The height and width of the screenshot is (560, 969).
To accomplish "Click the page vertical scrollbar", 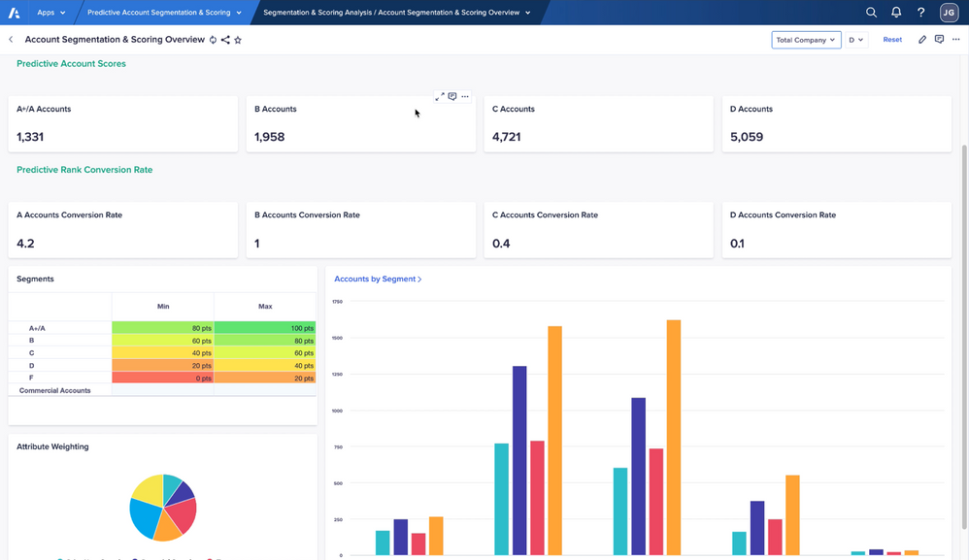I will click(964, 337).
